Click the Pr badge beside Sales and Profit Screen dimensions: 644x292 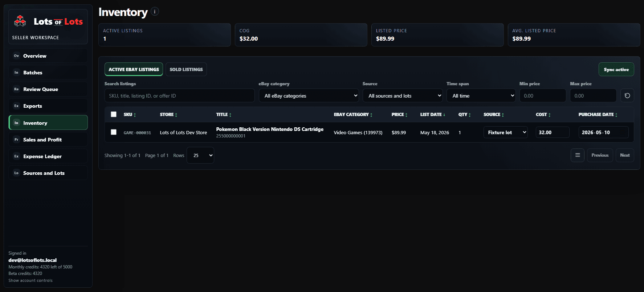(16, 140)
